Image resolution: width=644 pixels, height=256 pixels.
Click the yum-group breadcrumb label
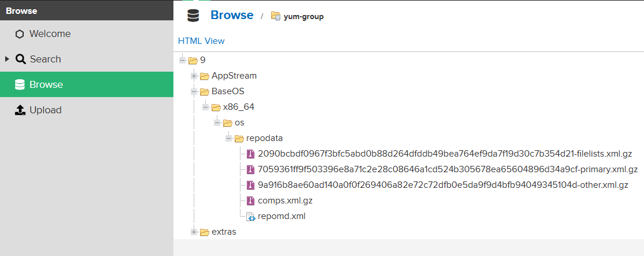[x=304, y=16]
